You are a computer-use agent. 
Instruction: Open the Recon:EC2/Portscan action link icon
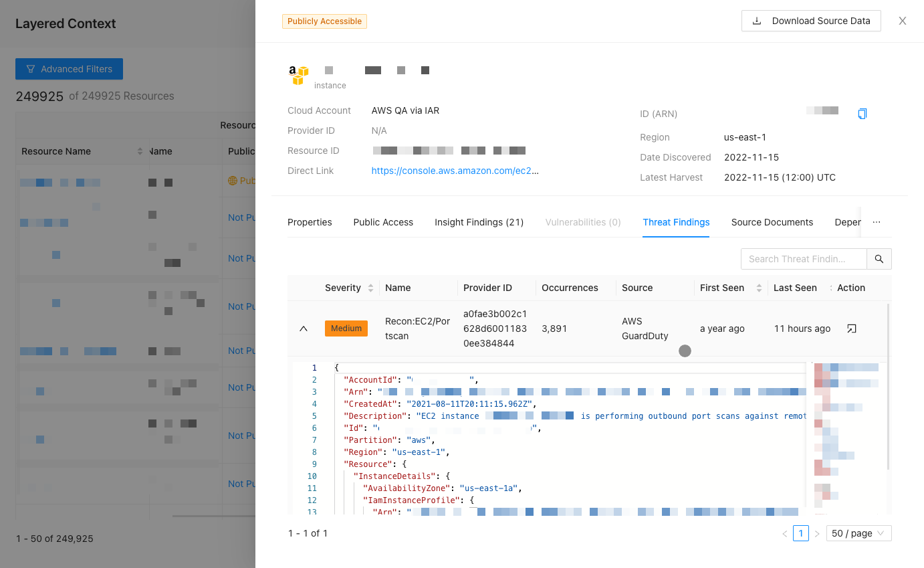pos(851,328)
